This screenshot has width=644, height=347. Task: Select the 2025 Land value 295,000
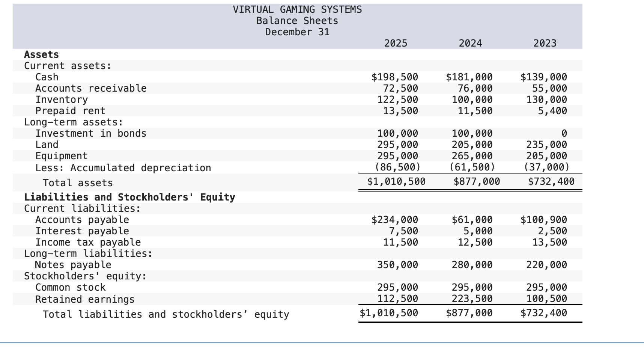coord(397,145)
